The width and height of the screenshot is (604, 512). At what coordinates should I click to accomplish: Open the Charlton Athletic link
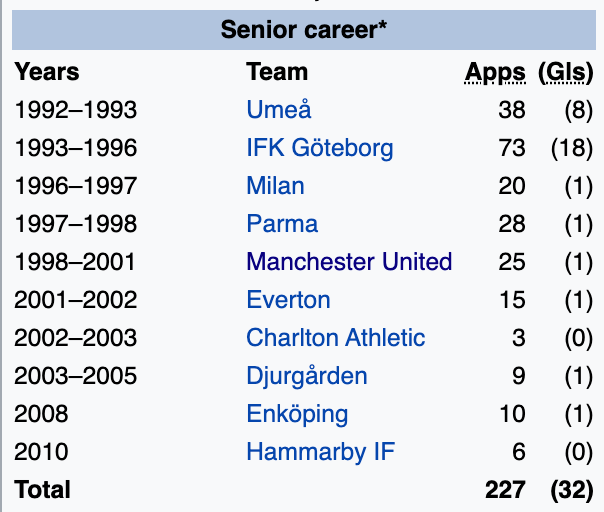coord(336,338)
